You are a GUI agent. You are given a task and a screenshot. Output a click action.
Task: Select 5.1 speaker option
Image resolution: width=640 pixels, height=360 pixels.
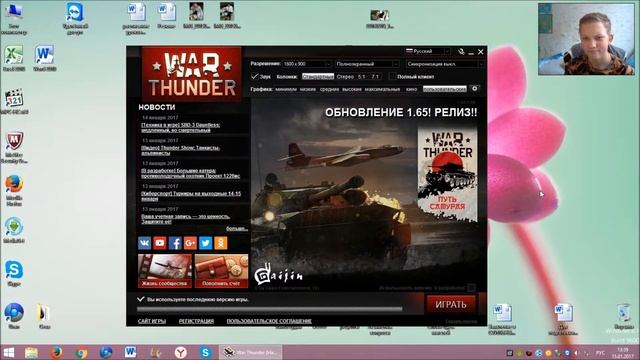click(x=362, y=77)
